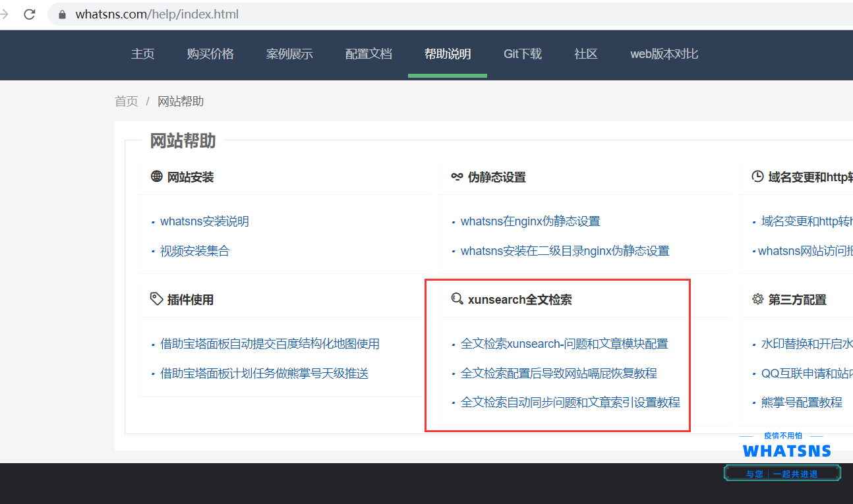Click the globe icon beside 网站安装
The height and width of the screenshot is (504, 853).
click(x=156, y=177)
